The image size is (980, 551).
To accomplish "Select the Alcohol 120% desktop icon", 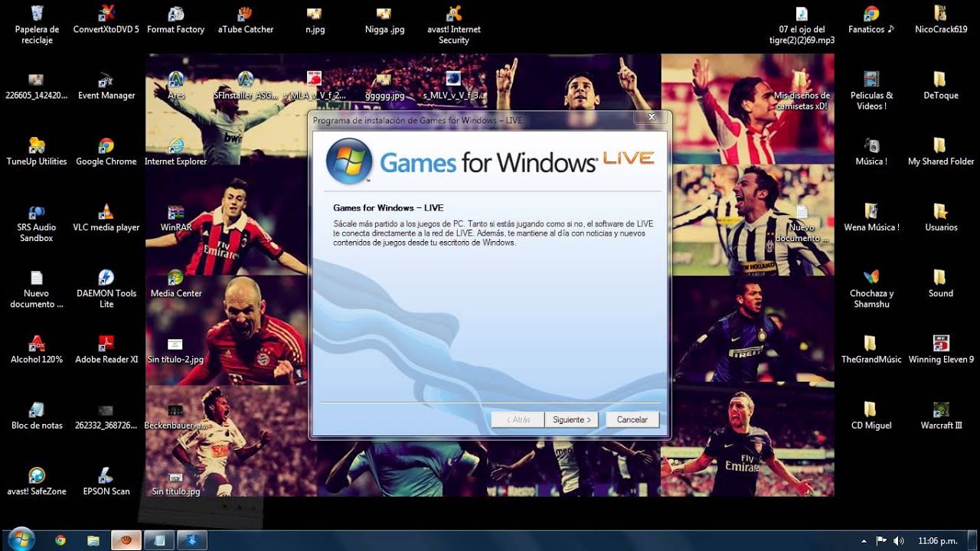I will tap(37, 350).
